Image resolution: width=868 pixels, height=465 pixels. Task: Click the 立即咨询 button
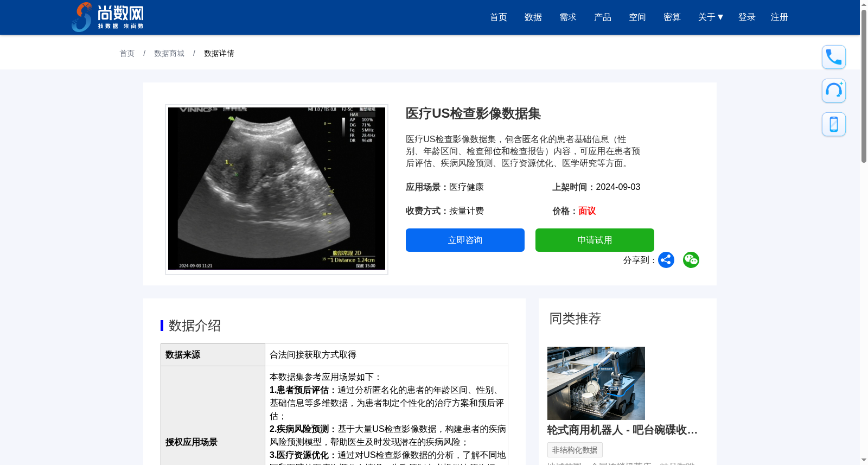[465, 240]
